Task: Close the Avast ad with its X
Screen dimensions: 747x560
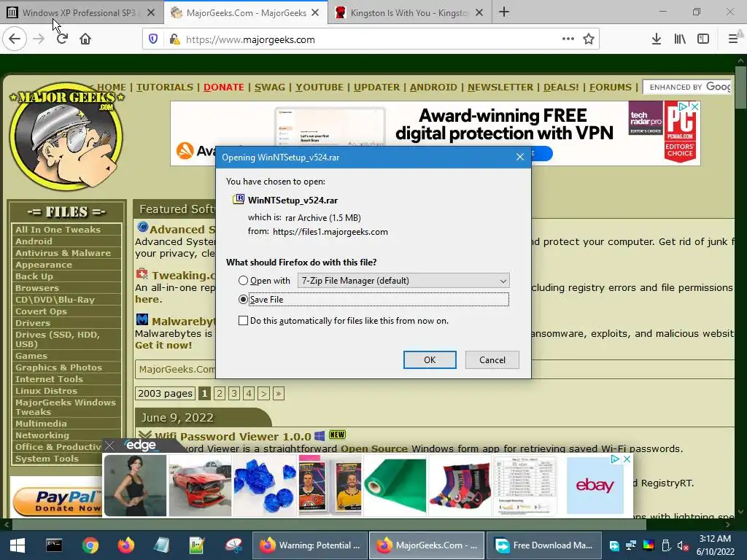Action: coord(695,106)
